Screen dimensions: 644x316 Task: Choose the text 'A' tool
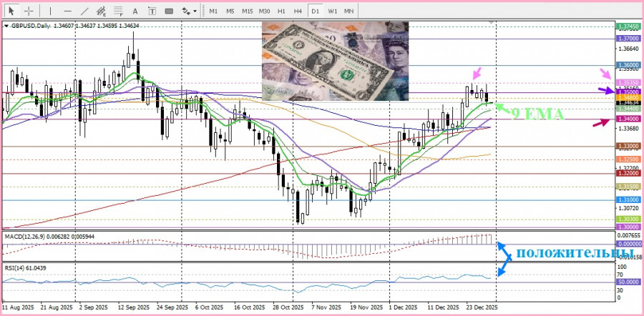point(135,11)
